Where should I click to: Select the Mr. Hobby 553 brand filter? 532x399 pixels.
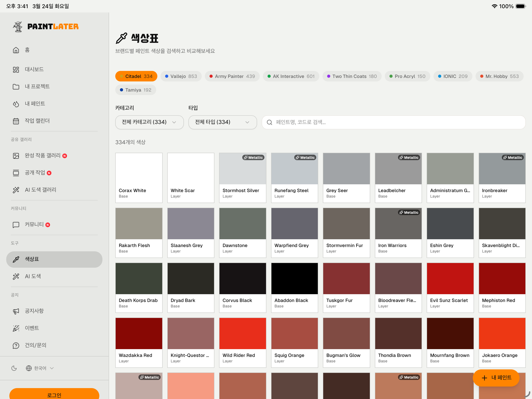pyautogui.click(x=499, y=76)
